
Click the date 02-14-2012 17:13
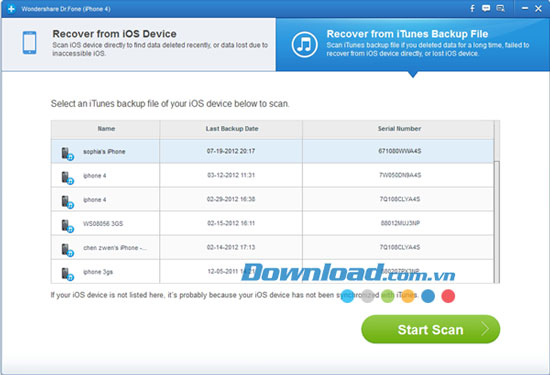coord(231,247)
